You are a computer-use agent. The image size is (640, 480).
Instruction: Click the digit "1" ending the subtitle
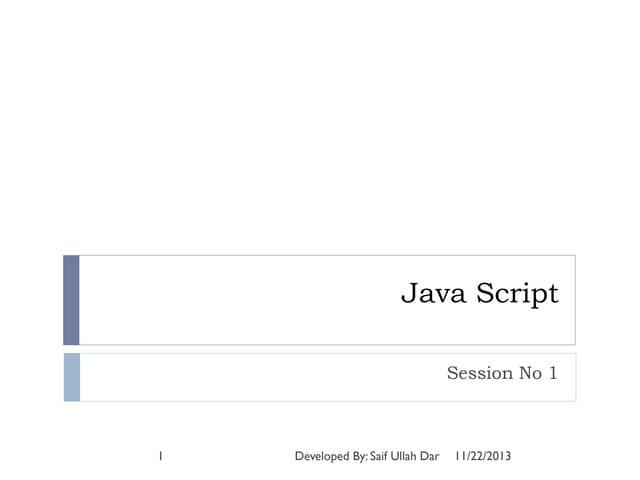pyautogui.click(x=552, y=374)
